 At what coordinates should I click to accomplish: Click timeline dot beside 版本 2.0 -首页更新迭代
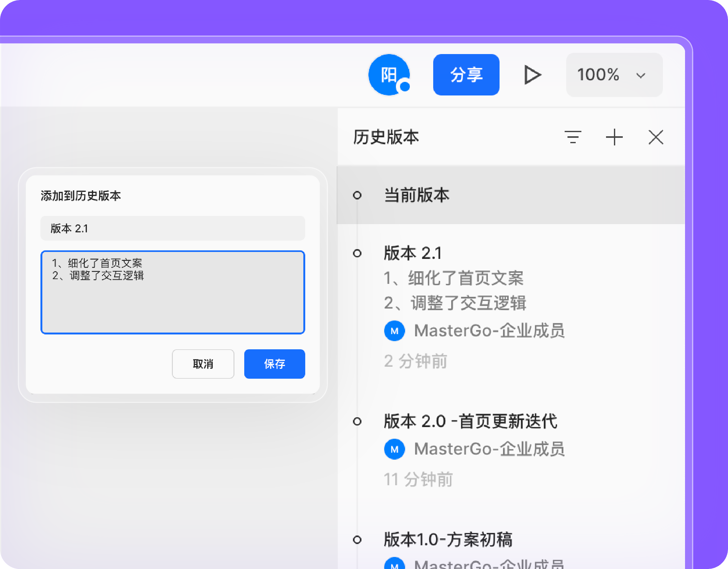(x=357, y=421)
